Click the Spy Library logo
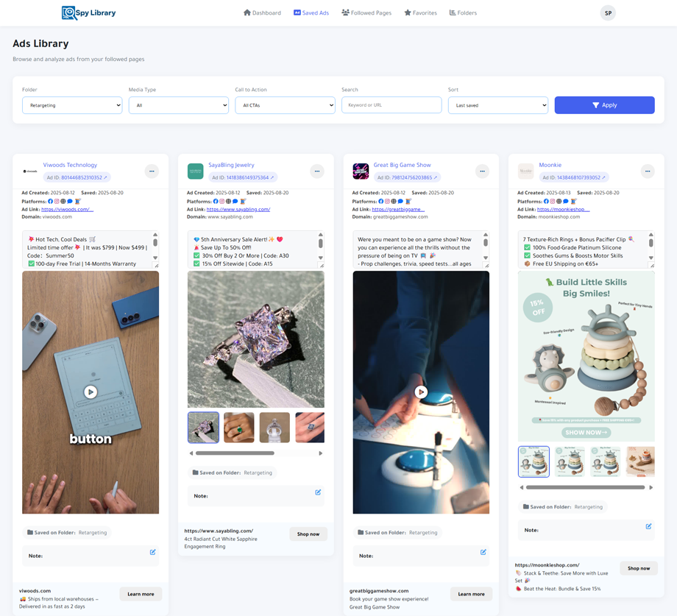 (88, 13)
